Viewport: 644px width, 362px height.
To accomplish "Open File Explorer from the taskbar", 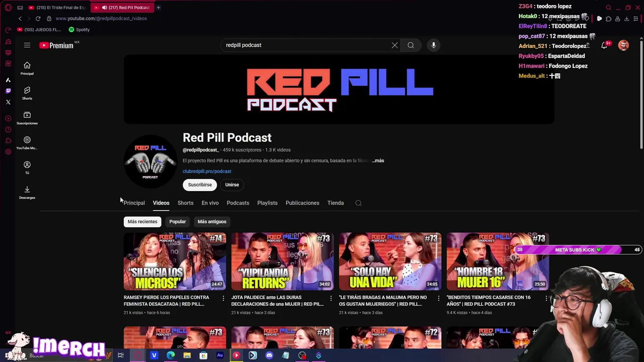I will tap(187, 355).
